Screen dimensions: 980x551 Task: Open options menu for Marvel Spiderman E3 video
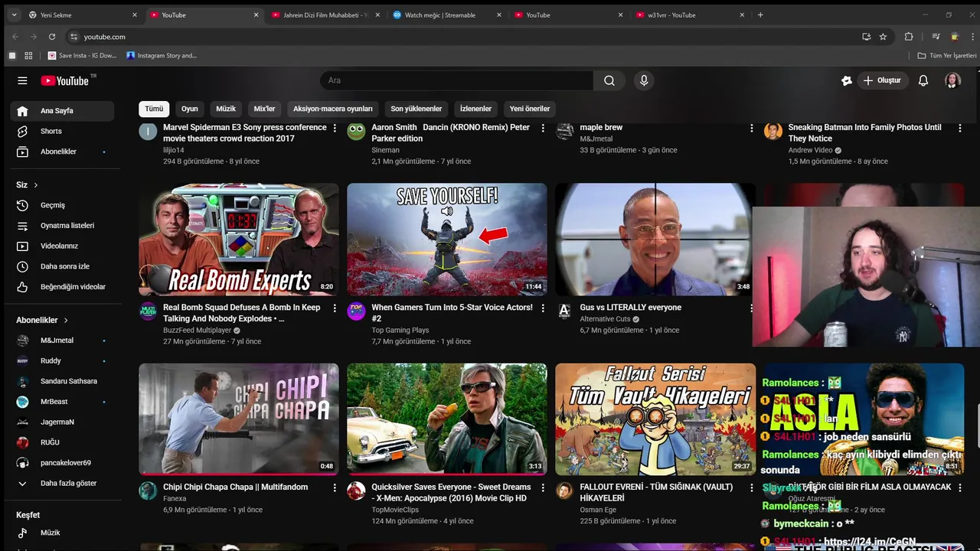coord(335,128)
